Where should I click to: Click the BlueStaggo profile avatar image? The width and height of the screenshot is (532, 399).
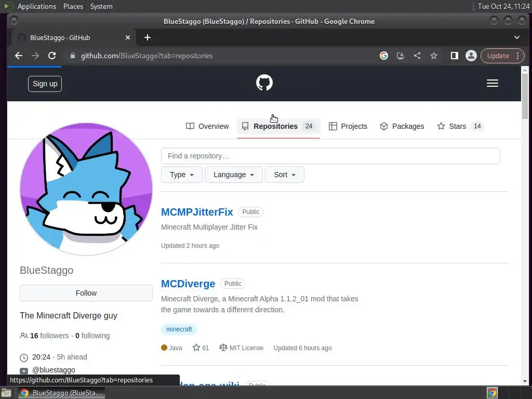[86, 189]
